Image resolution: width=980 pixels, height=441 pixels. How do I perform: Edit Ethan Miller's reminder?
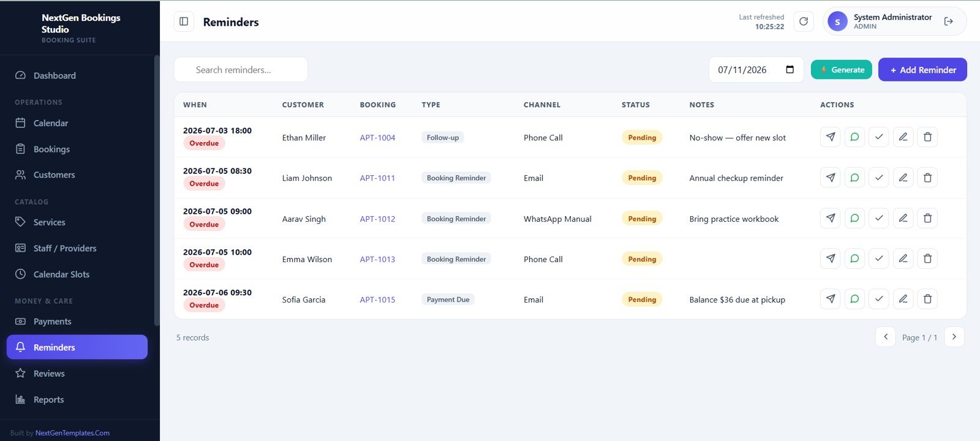point(903,137)
